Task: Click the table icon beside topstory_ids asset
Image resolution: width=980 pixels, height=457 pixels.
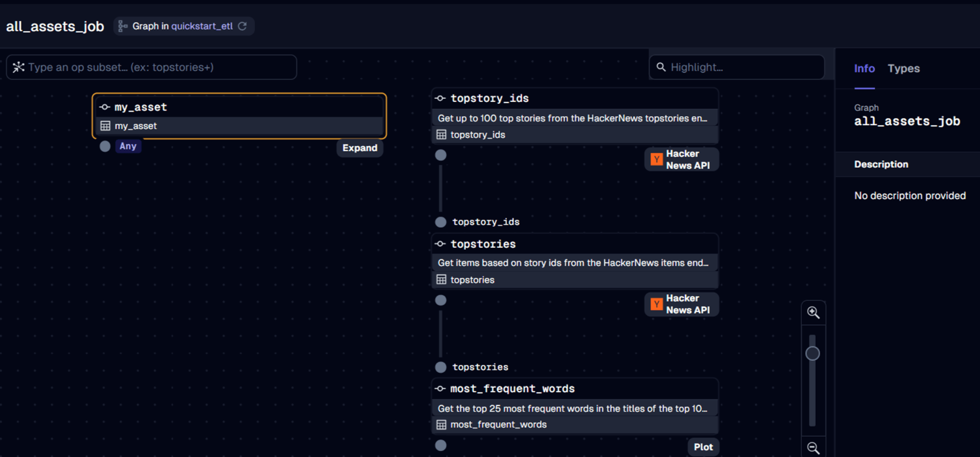Action: 441,134
